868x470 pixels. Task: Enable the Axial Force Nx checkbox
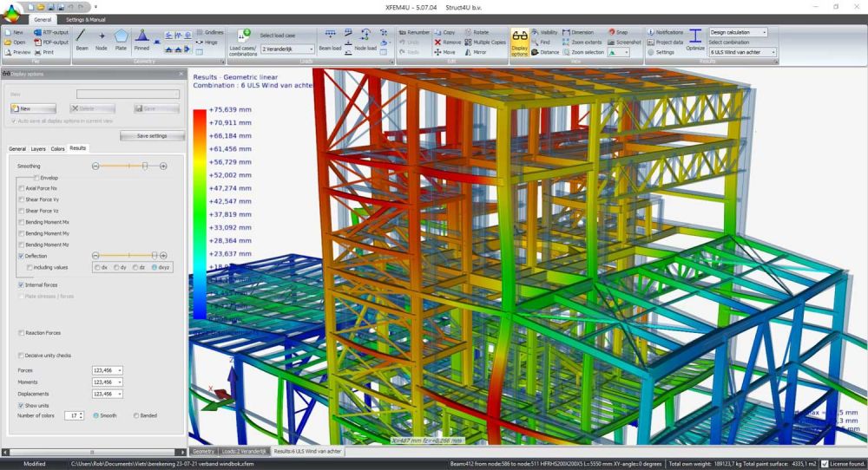tap(22, 188)
